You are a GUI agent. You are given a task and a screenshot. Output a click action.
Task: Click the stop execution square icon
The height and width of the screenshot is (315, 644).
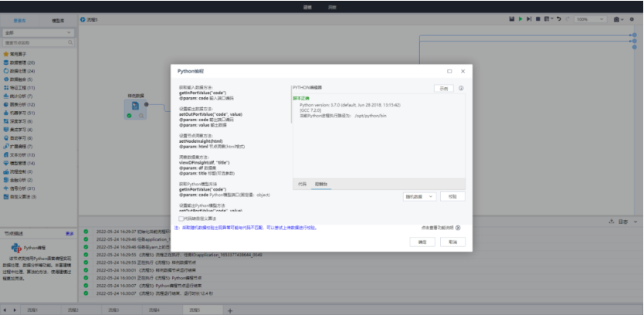click(x=537, y=19)
